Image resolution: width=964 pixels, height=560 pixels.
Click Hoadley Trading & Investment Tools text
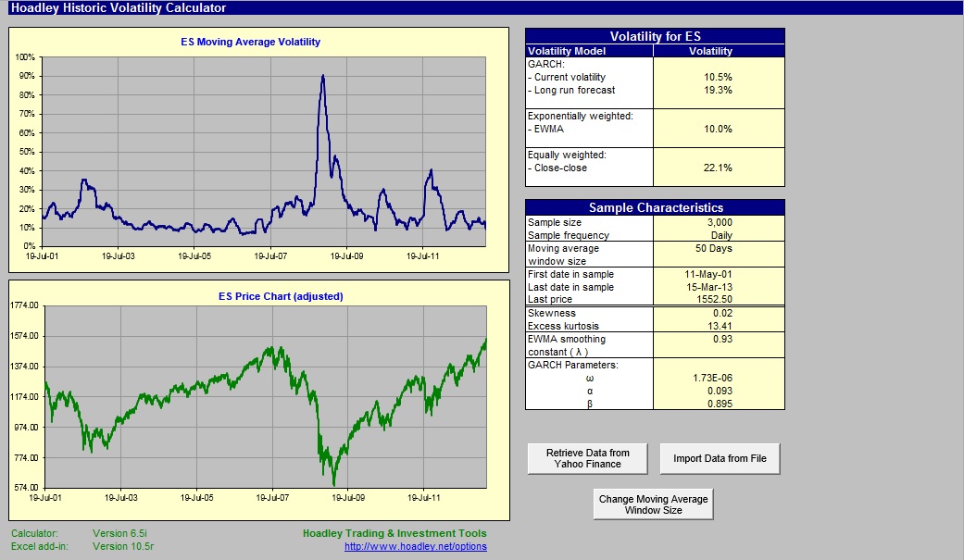394,533
